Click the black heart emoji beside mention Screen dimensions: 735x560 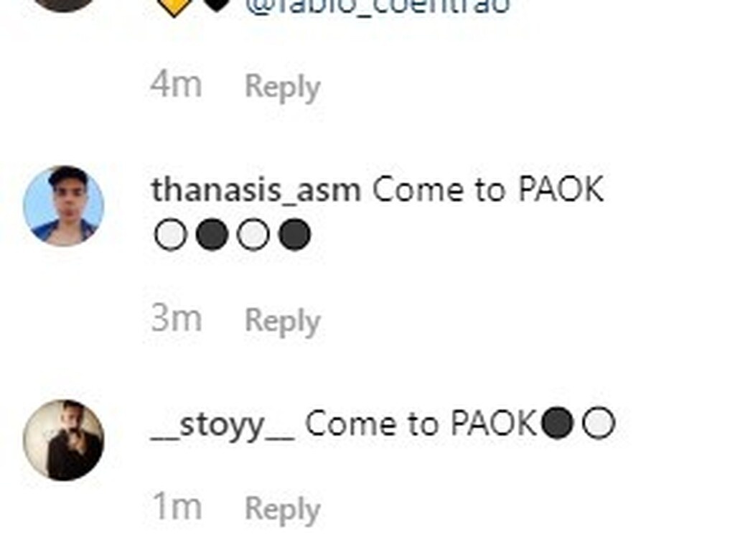tap(216, 6)
